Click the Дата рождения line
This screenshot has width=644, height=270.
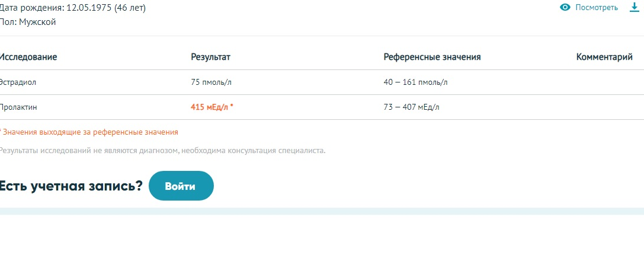[72, 8]
